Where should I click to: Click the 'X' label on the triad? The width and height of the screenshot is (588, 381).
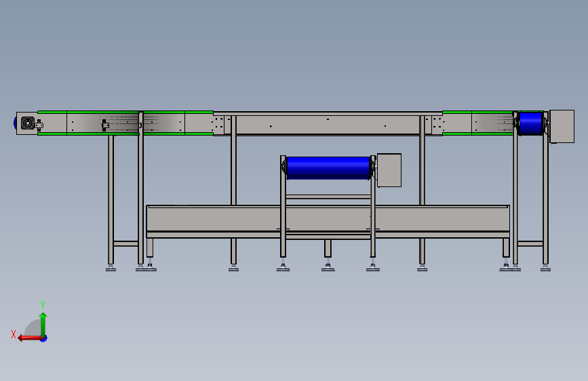click(x=14, y=334)
